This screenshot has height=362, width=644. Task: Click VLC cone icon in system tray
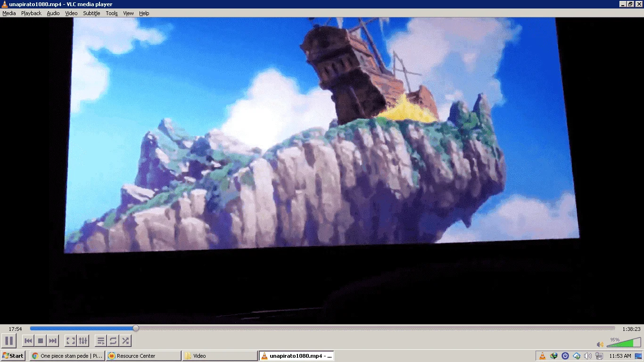click(543, 356)
